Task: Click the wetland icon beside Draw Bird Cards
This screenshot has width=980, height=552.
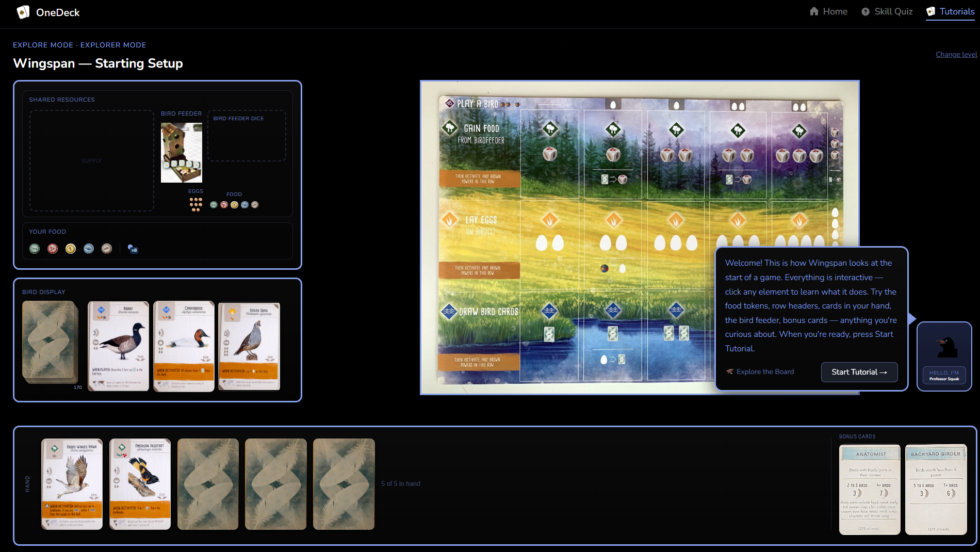Action: (x=449, y=311)
